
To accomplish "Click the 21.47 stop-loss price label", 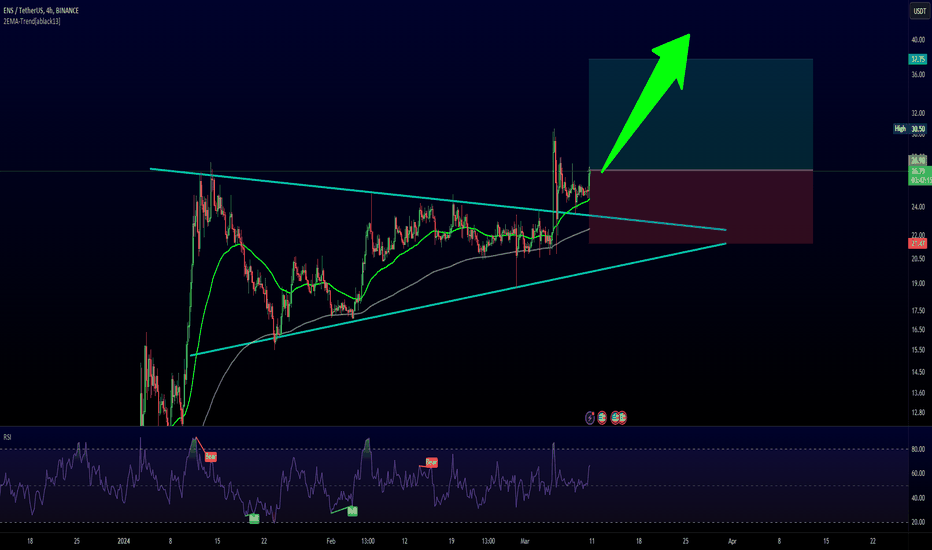I will click(918, 243).
